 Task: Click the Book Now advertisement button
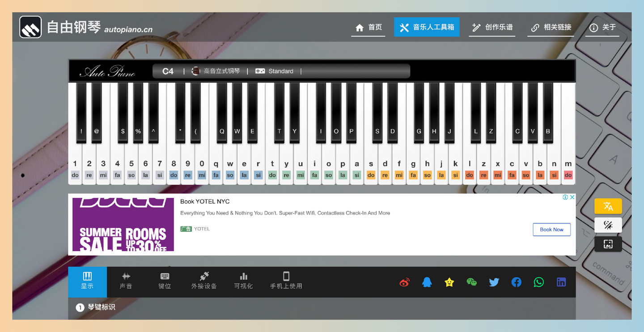[x=551, y=229]
